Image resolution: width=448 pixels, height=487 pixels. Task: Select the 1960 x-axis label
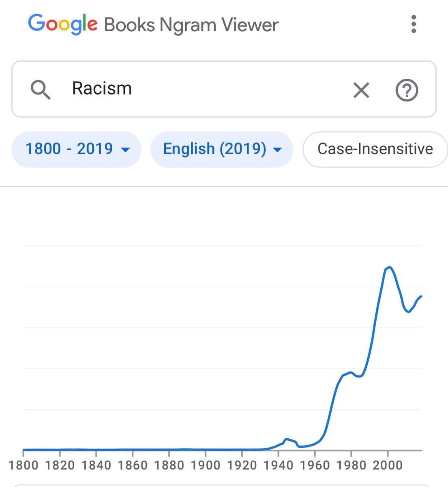pyautogui.click(x=315, y=465)
